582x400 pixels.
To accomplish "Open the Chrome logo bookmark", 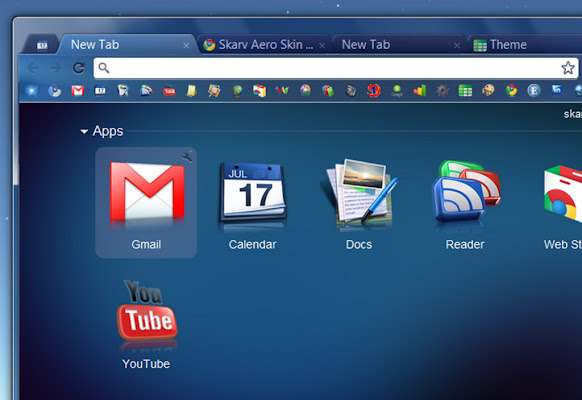I will [x=511, y=91].
